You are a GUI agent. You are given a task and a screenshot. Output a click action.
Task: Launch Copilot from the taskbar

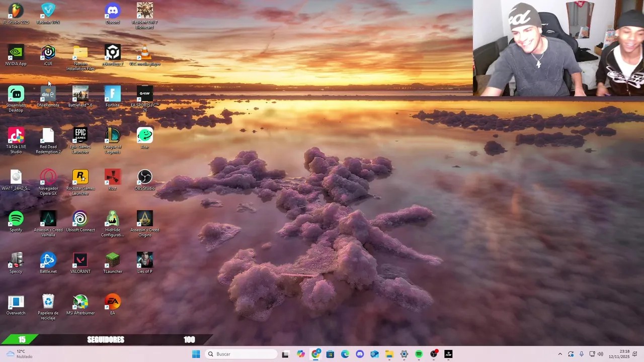pyautogui.click(x=301, y=354)
